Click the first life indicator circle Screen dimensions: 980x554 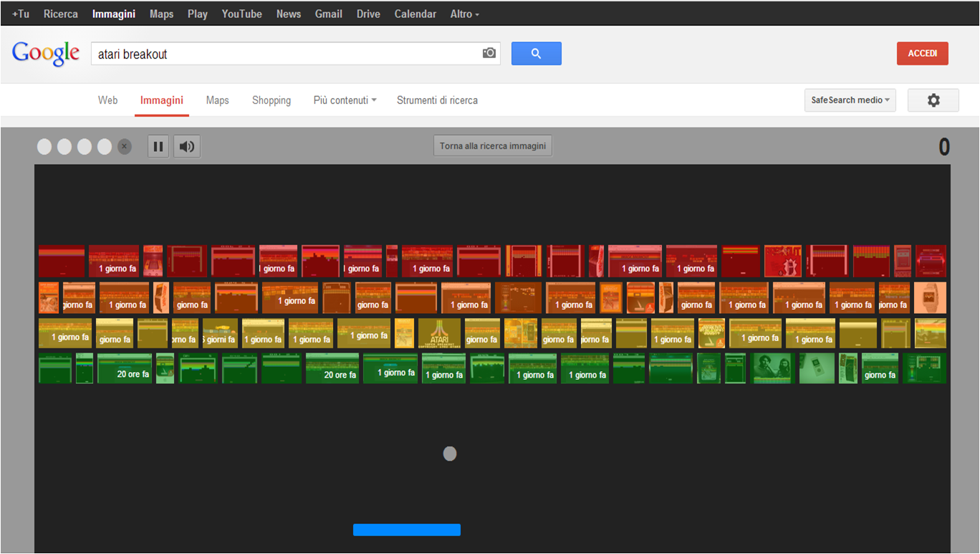44,146
